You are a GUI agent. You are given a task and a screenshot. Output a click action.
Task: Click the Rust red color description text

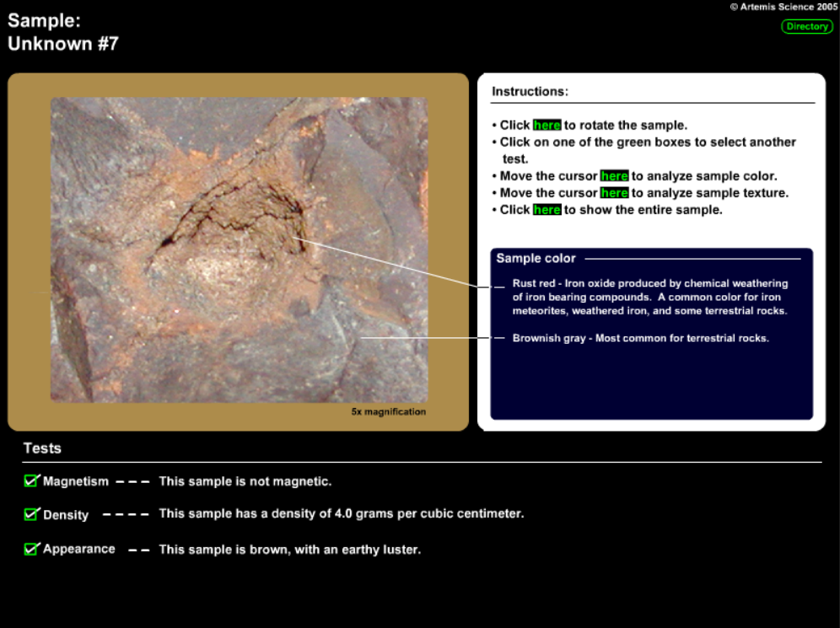tap(649, 297)
